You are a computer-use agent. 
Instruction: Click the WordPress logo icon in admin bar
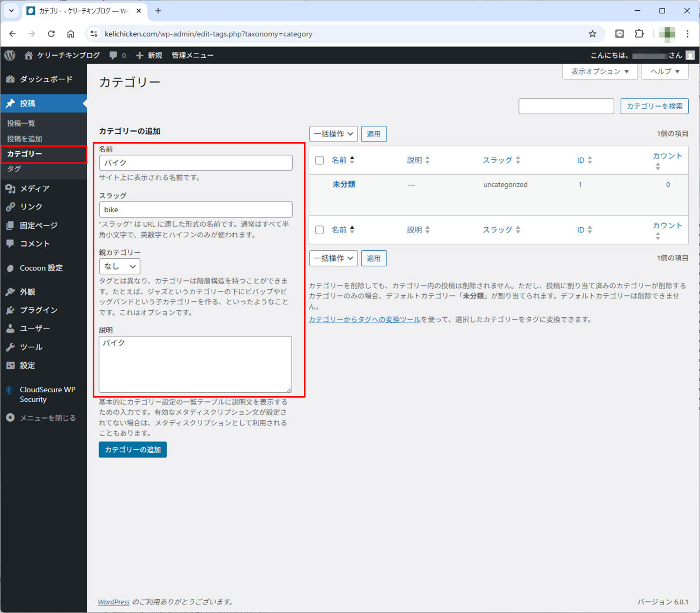coord(10,55)
